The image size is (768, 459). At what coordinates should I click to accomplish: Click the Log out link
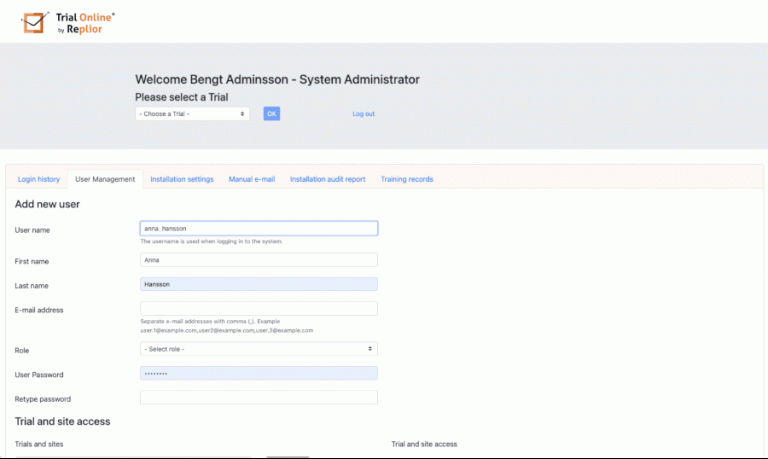pyautogui.click(x=363, y=114)
